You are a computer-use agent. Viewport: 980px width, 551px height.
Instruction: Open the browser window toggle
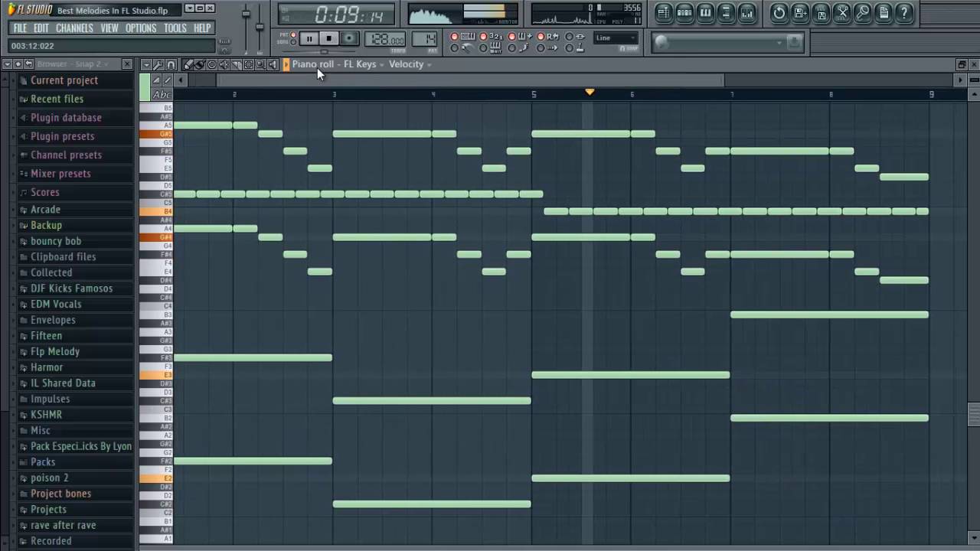click(x=726, y=12)
